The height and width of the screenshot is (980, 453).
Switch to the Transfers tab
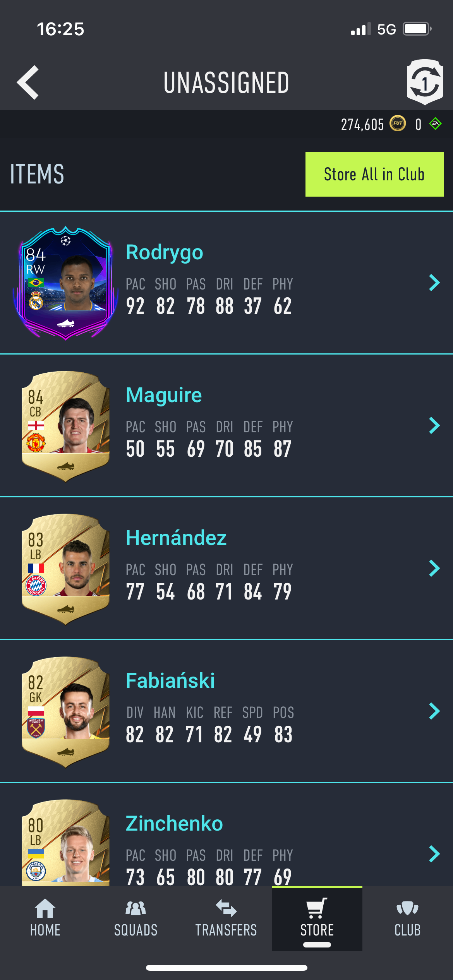(x=226, y=918)
